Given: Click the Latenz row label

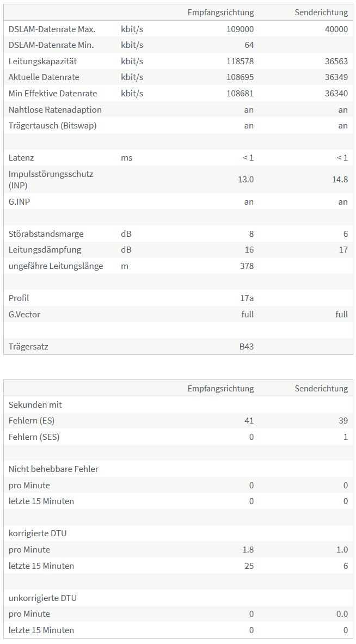Looking at the screenshot, I should pos(21,158).
